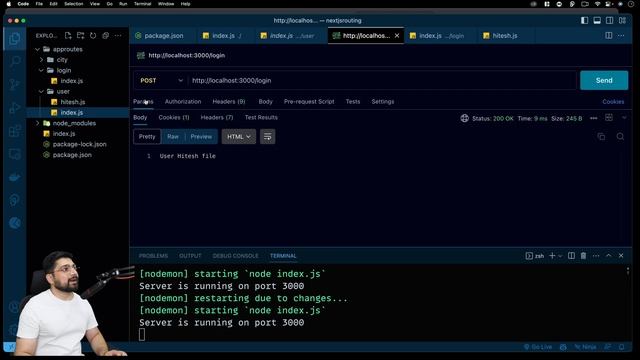This screenshot has width=640, height=360.
Task: Collapse all folders in the explorer
Action: point(105,36)
